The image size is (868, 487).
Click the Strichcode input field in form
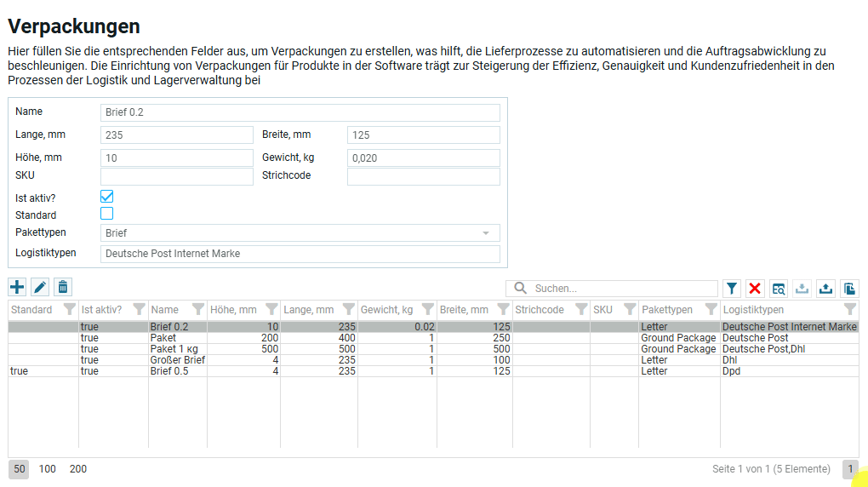(x=423, y=176)
